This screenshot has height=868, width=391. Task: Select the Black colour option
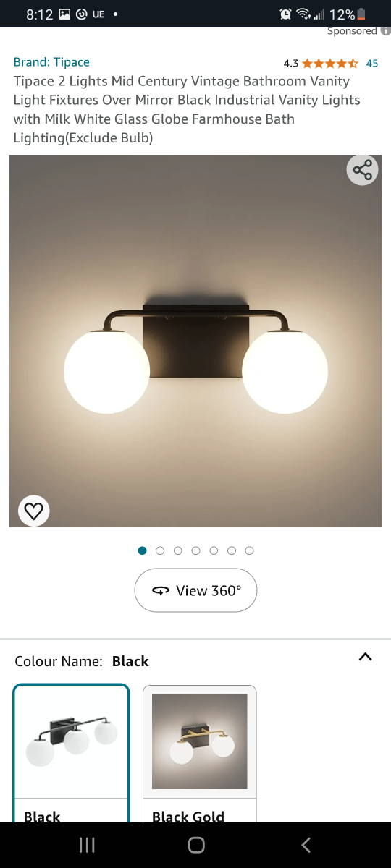click(x=71, y=753)
